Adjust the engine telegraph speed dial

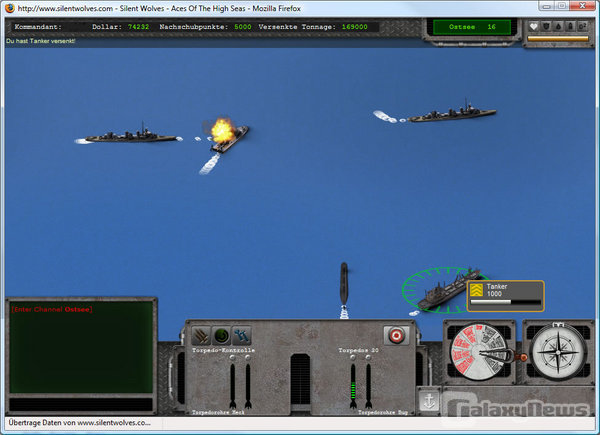[x=481, y=356]
